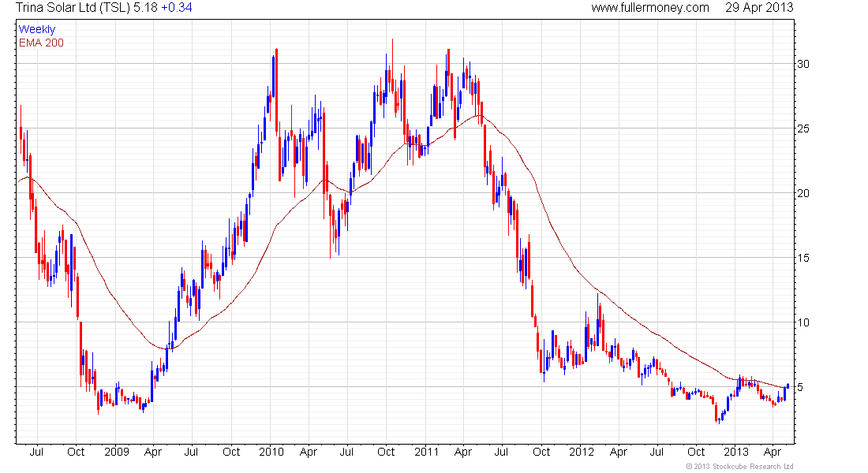Click the 5 price level on the right axis
The width and height of the screenshot is (868, 473).
tap(800, 387)
